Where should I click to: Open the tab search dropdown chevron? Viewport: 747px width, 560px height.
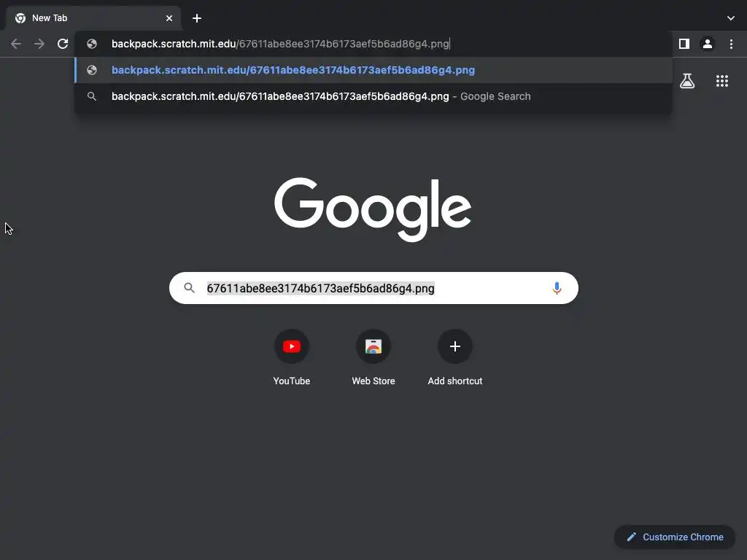coord(731,18)
